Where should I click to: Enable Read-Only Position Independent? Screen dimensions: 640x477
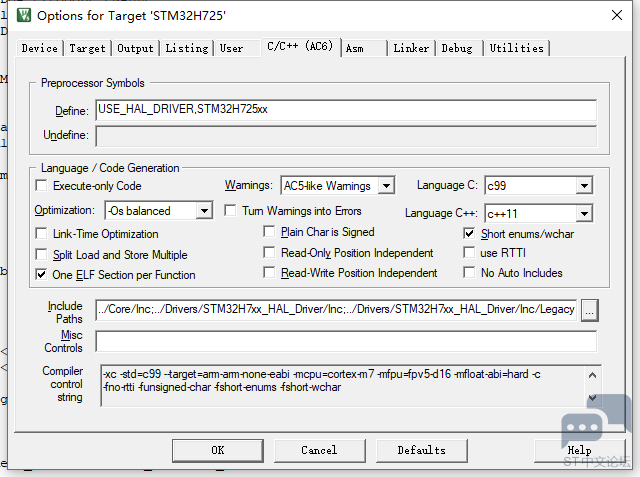pyautogui.click(x=269, y=253)
